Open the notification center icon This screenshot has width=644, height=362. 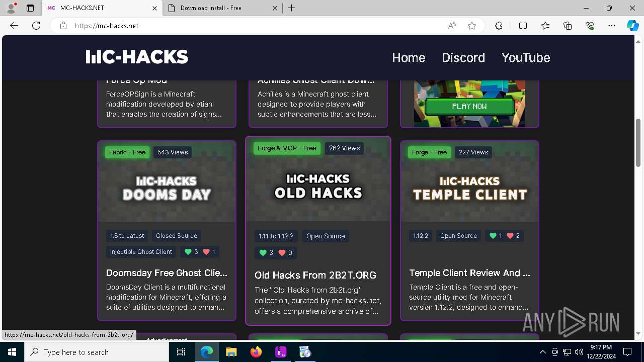627,352
